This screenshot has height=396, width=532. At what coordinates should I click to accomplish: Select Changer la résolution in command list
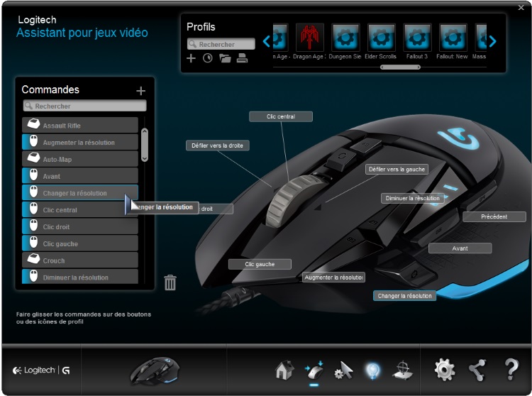click(x=80, y=193)
